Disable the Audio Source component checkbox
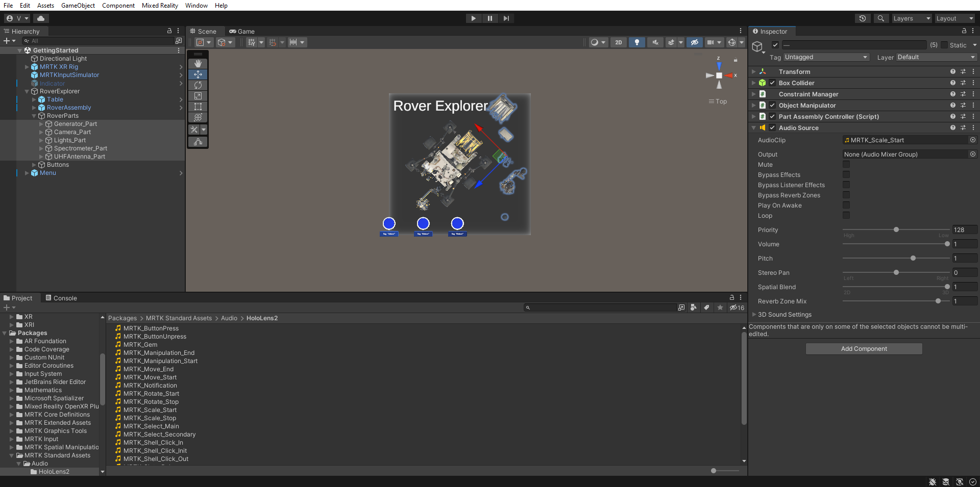The width and height of the screenshot is (980, 487). click(773, 128)
